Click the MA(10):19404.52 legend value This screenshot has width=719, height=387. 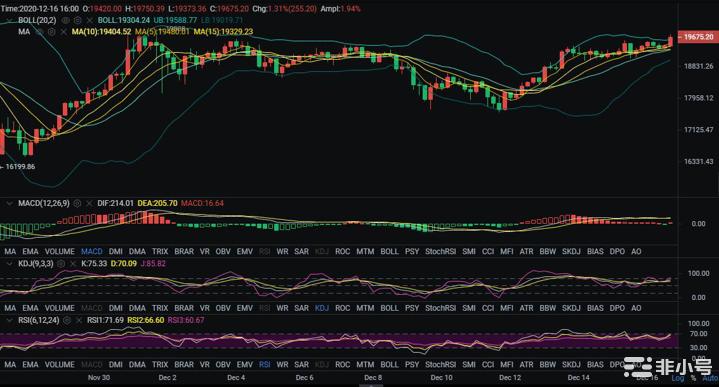point(101,32)
